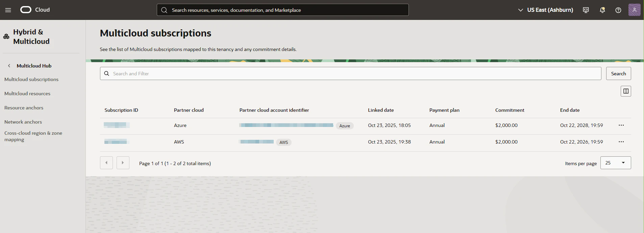Open the notifications bell
This screenshot has height=233, width=644.
[x=602, y=10]
